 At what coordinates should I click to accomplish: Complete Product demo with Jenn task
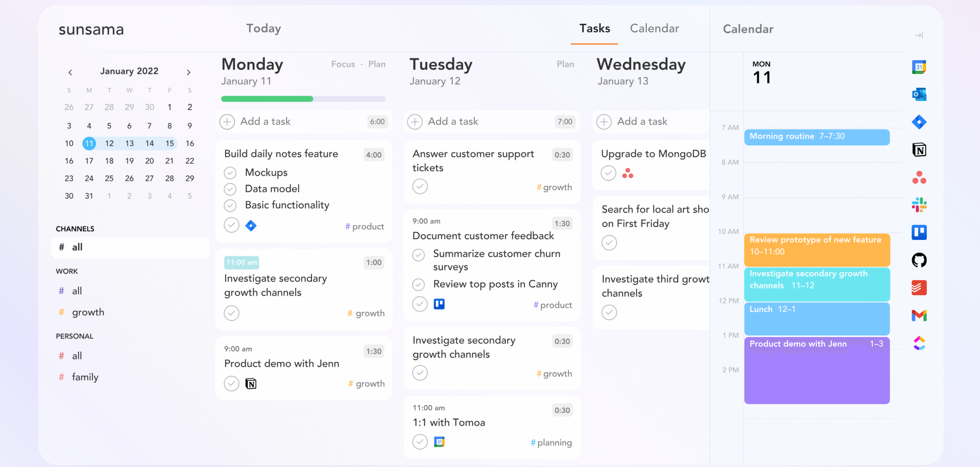pyautogui.click(x=231, y=383)
